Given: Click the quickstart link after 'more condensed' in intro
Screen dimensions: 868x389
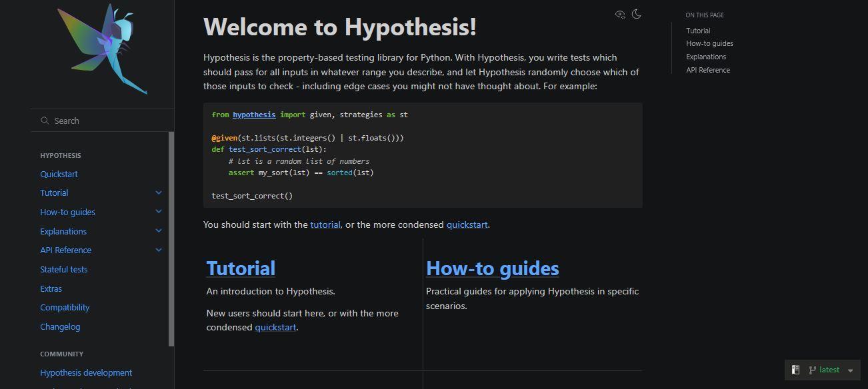Looking at the screenshot, I should [467, 224].
